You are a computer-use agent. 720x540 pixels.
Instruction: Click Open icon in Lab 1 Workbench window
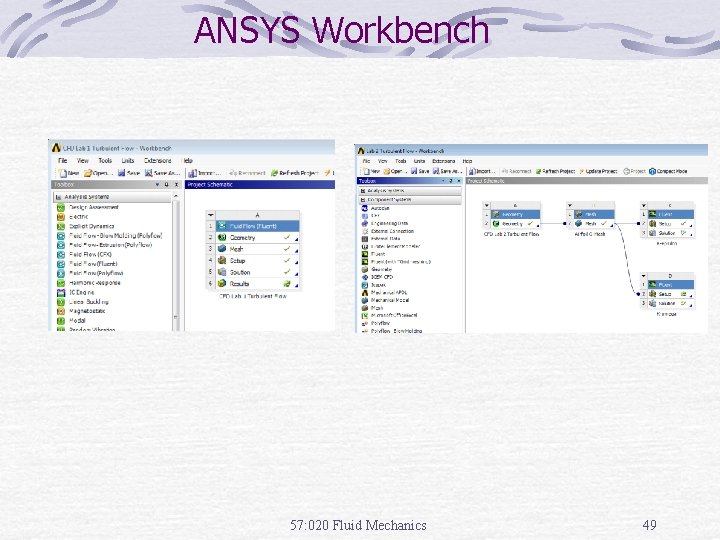click(x=88, y=173)
